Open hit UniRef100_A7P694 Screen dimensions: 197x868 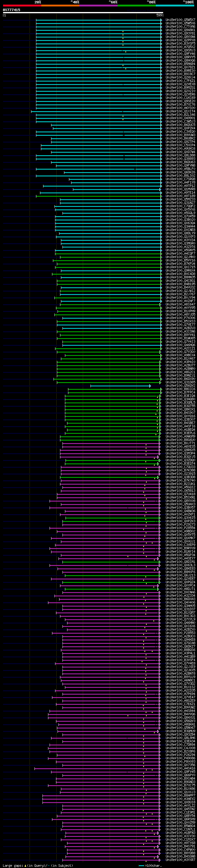(x=180, y=694)
